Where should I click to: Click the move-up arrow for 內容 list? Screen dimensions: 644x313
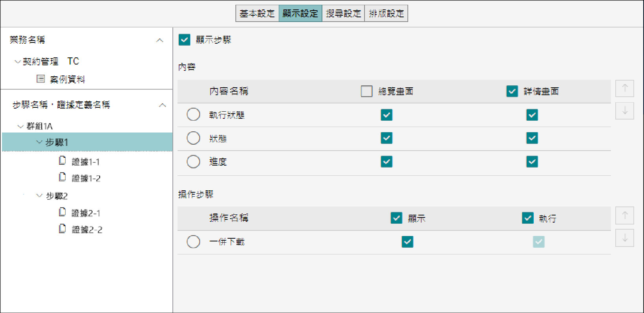pos(624,88)
